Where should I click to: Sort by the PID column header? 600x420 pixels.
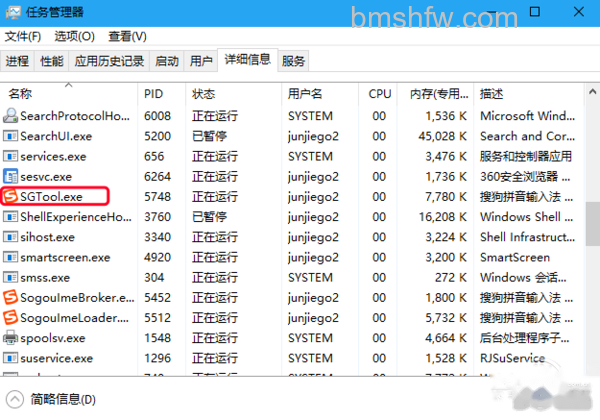162,94
